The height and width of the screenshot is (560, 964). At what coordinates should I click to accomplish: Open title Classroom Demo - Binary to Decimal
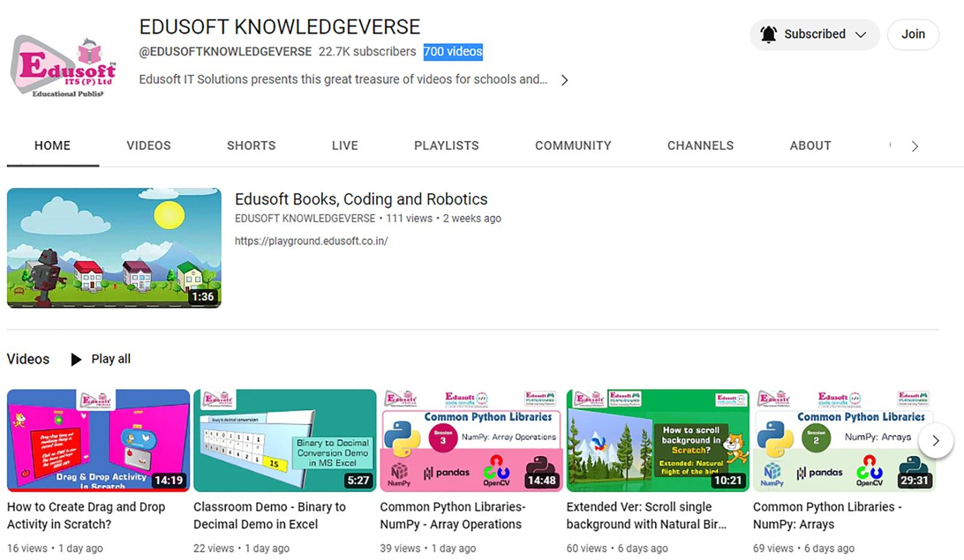269,515
